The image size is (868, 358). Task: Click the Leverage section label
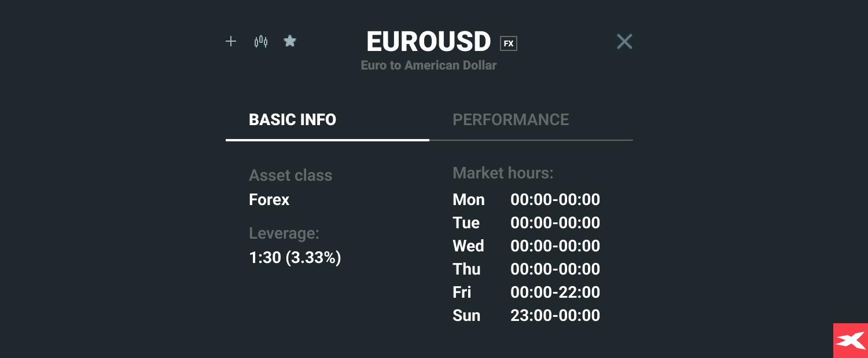click(x=284, y=233)
